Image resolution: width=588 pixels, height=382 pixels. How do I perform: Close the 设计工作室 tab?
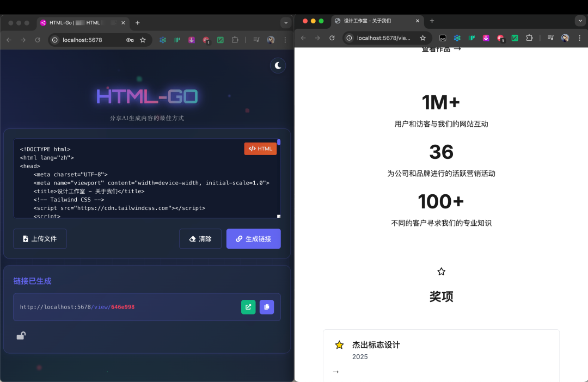(418, 21)
